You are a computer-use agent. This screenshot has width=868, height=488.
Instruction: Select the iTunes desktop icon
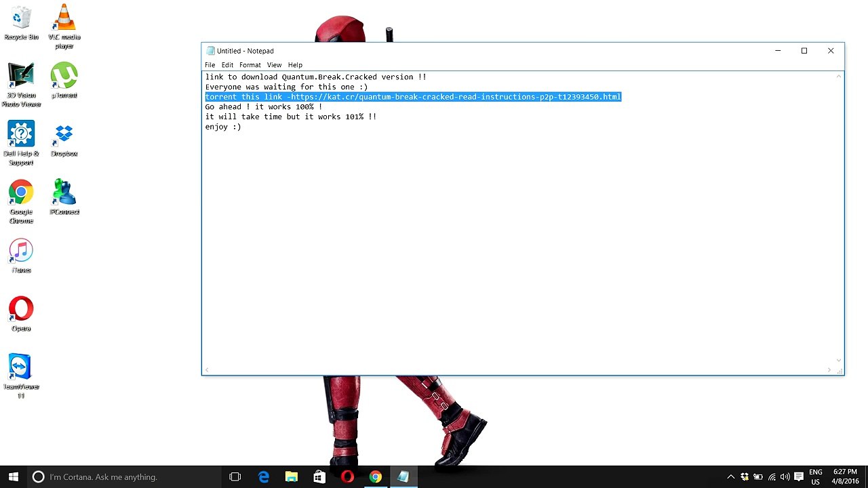pyautogui.click(x=21, y=256)
